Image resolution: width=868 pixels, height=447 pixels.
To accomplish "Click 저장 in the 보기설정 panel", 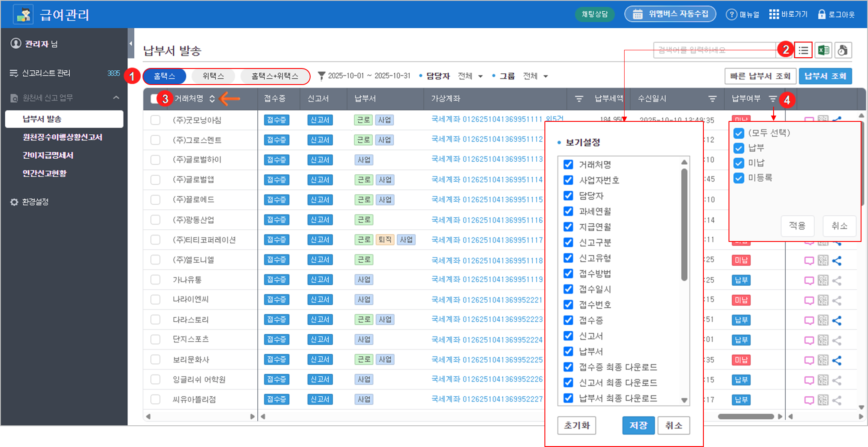I will click(638, 425).
